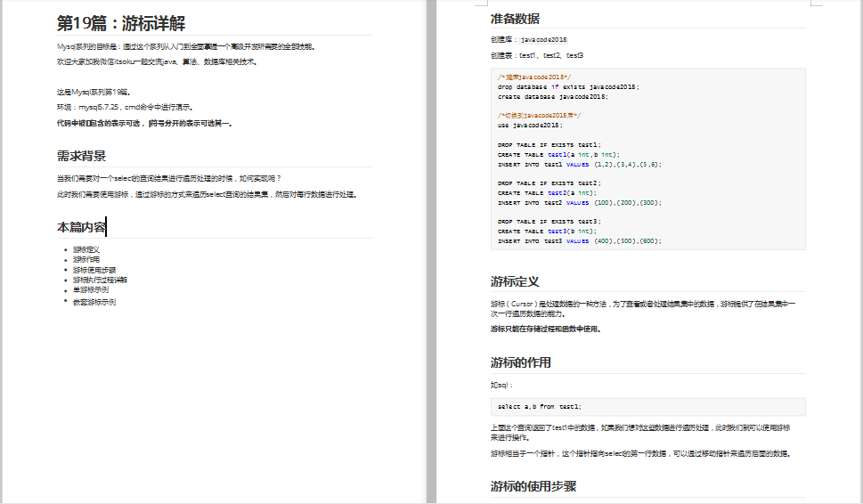The width and height of the screenshot is (863, 504).
Task: Click the line starting '游标相当于一个指针'
Action: click(x=640, y=454)
